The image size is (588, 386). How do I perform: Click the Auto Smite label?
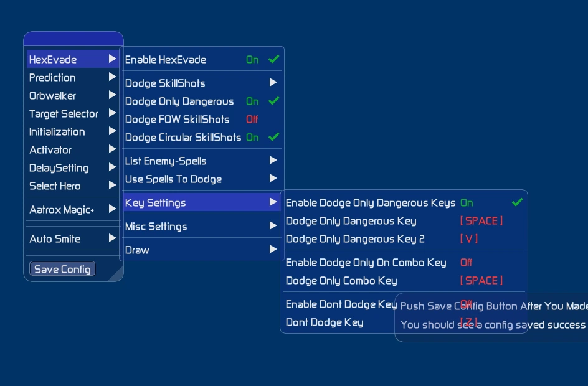(55, 238)
